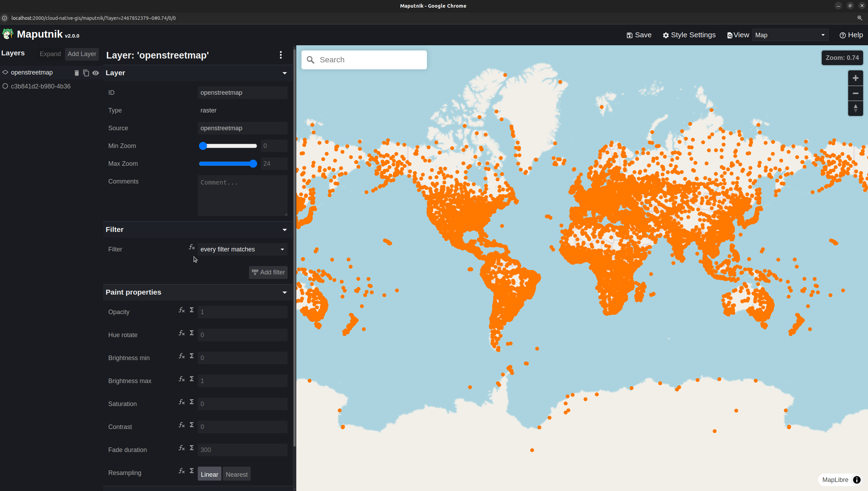Reset map bearing with compass button
This screenshot has width=868, height=491.
click(855, 108)
